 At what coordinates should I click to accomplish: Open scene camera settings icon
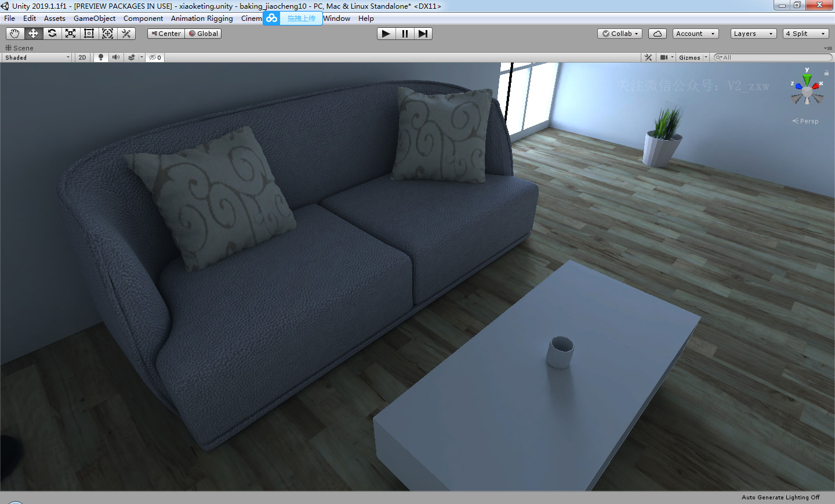click(664, 57)
